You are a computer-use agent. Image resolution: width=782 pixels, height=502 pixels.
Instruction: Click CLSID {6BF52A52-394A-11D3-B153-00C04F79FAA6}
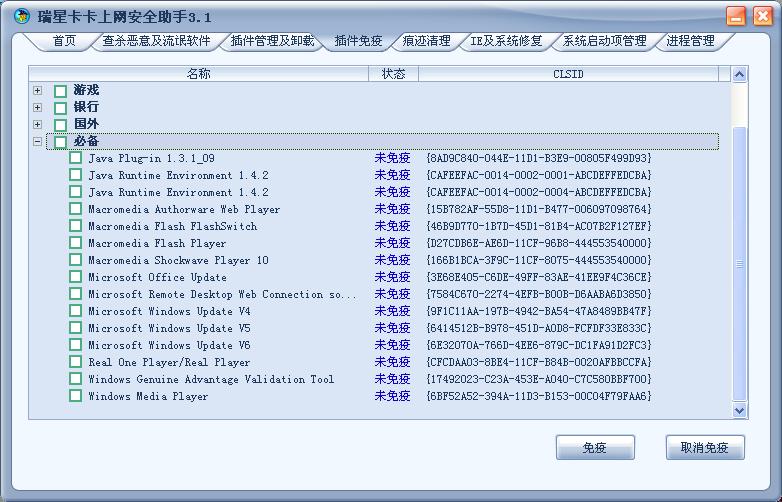click(x=539, y=396)
